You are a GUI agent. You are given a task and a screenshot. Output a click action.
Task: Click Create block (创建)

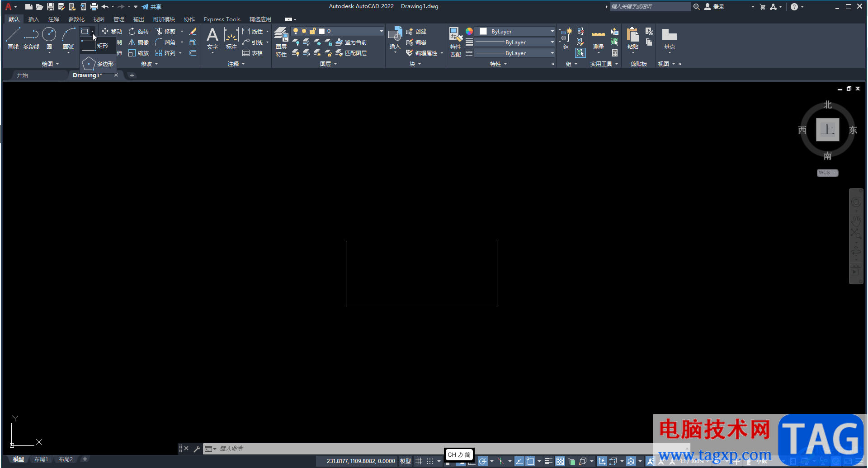pyautogui.click(x=416, y=31)
